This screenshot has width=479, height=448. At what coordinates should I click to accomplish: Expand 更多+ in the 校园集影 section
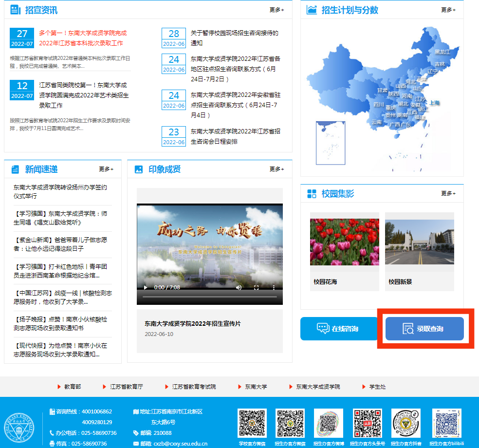448,193
